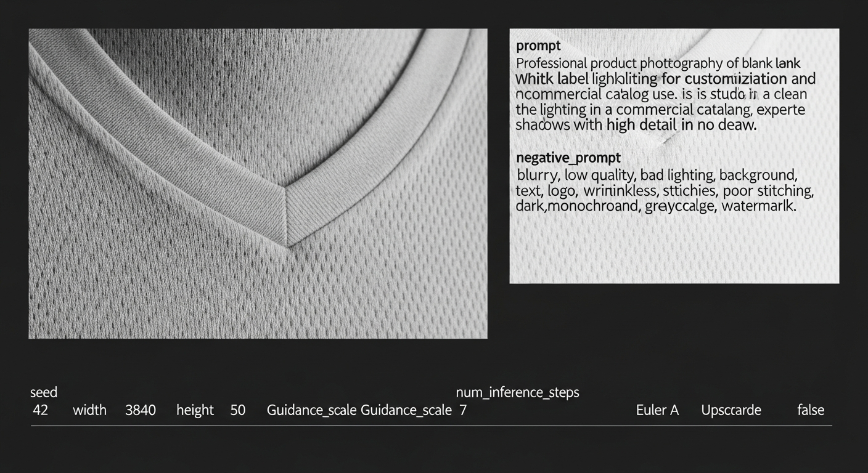Select the "prompt" heading
The image size is (868, 473).
(x=538, y=46)
